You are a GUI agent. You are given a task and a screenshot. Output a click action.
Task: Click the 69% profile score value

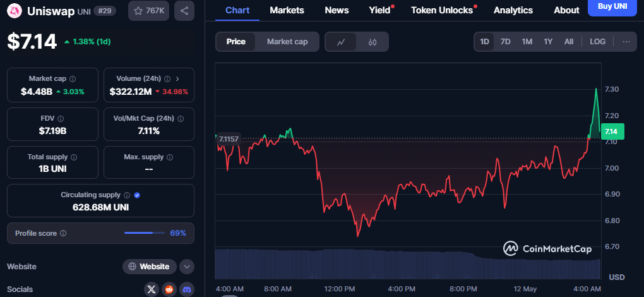pos(178,233)
